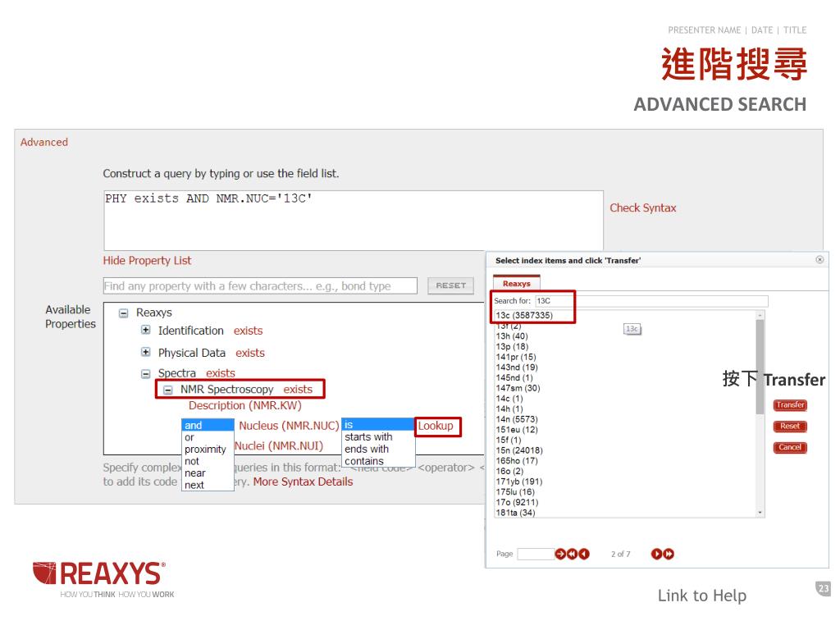Choose 'not' operator option

coord(208,461)
